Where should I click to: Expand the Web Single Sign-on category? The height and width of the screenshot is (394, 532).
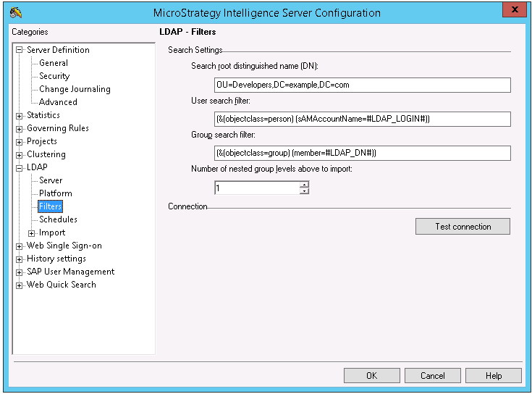20,246
